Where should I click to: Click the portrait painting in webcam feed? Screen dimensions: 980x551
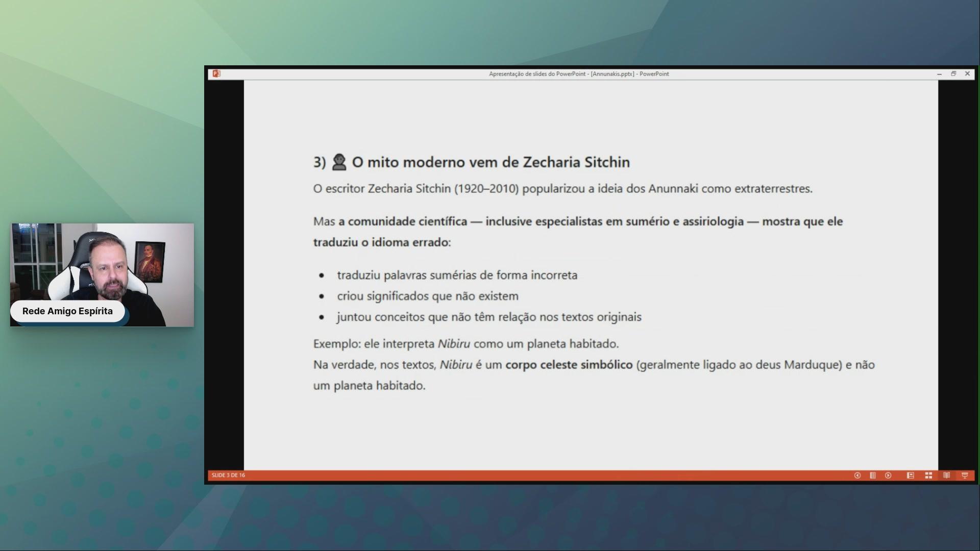coord(150,261)
